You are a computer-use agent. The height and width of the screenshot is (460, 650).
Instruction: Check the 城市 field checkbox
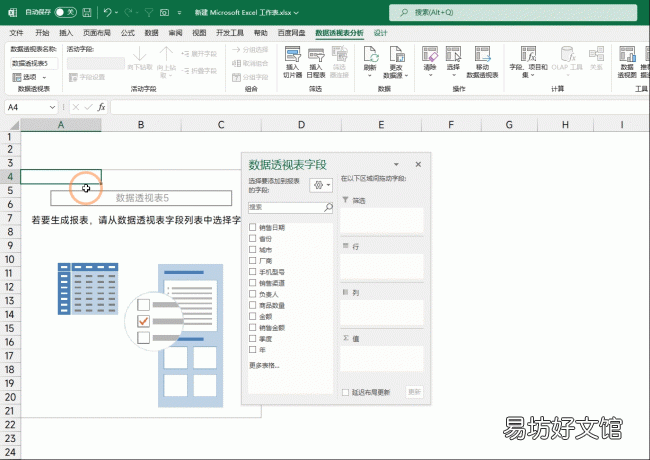pos(252,249)
